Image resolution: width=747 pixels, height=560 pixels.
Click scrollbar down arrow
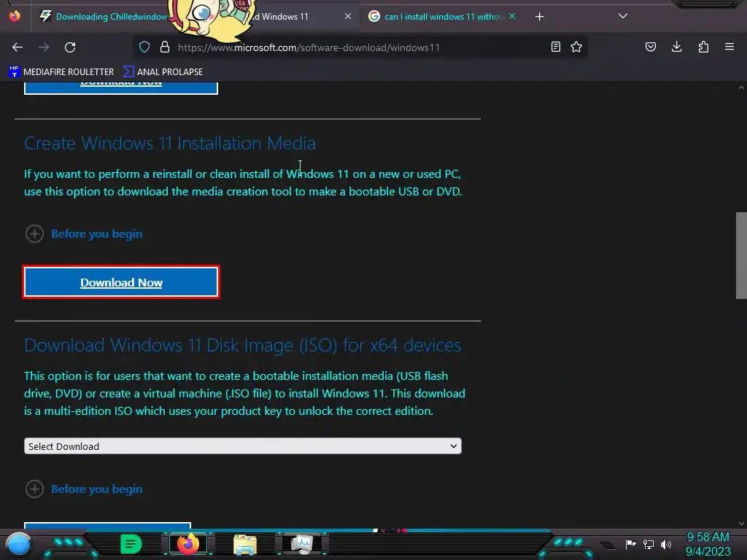pyautogui.click(x=741, y=523)
